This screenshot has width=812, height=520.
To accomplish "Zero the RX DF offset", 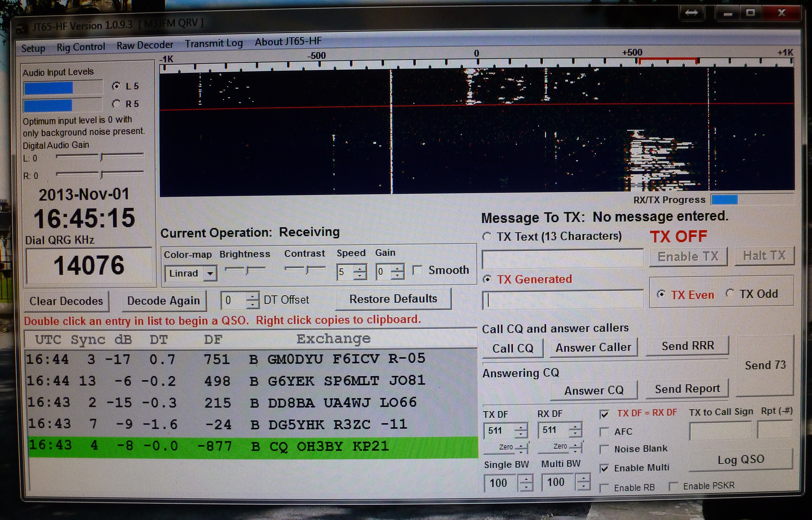I will click(x=560, y=446).
